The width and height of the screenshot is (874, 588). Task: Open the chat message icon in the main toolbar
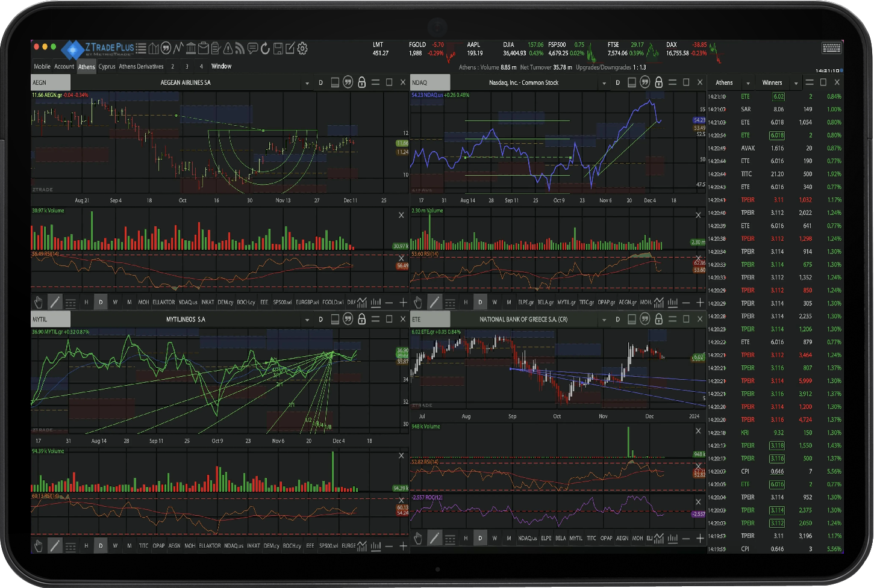[253, 48]
